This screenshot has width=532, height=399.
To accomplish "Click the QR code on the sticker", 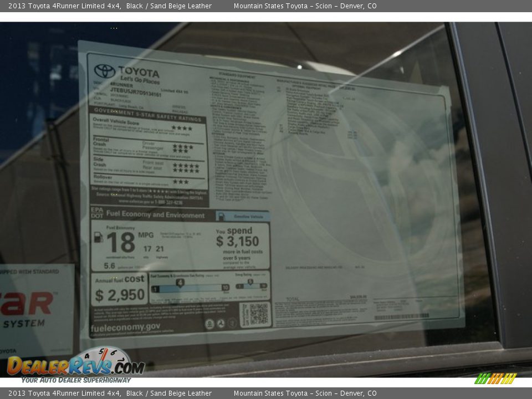I will (x=259, y=314).
